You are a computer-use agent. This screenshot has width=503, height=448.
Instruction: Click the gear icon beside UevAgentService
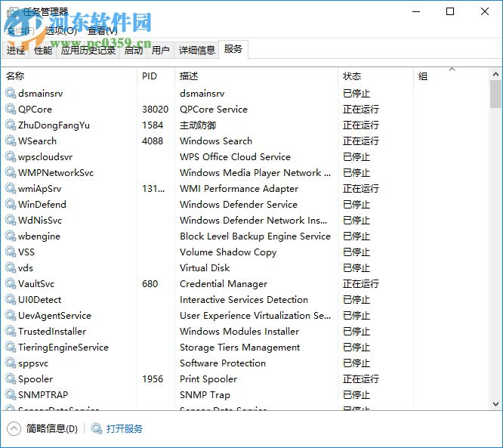pos(11,316)
